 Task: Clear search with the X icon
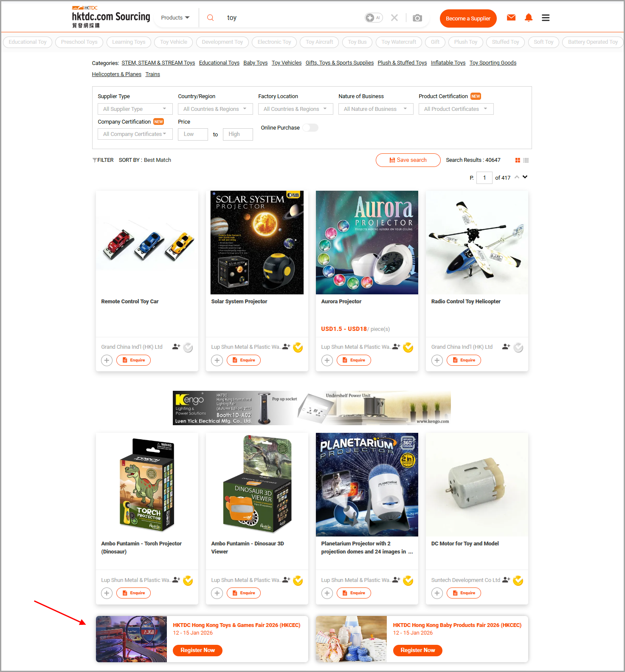[x=394, y=18]
